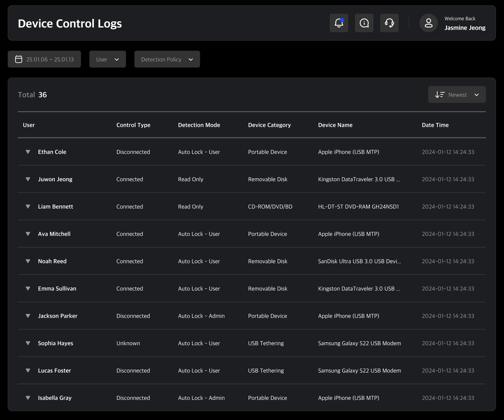
Task: Click the Device Control Logs title
Action: click(x=70, y=23)
